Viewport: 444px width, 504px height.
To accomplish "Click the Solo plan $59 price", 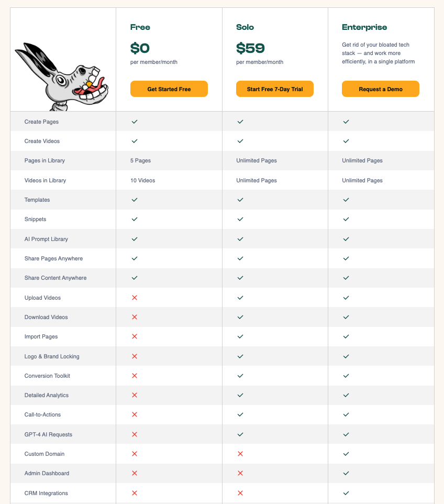I will 250,49.
